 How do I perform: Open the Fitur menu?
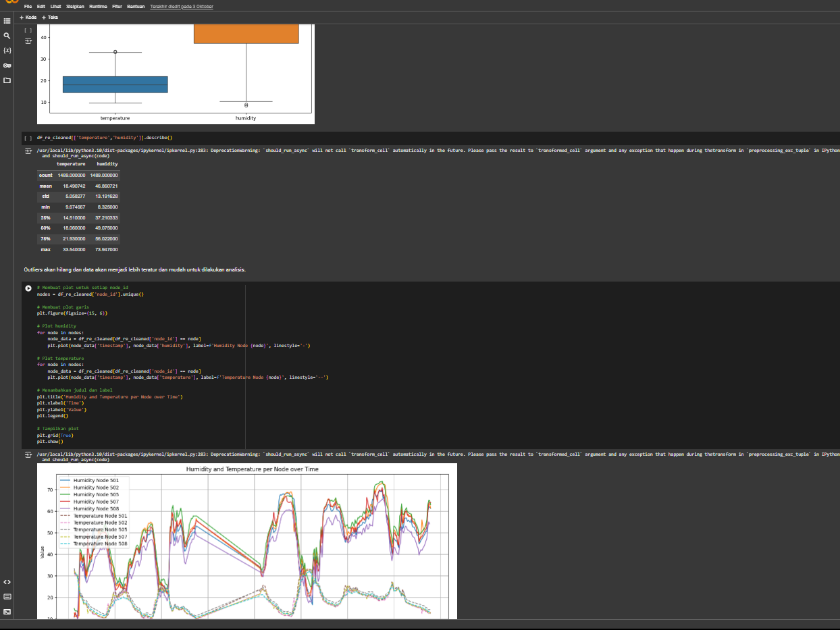(117, 6)
